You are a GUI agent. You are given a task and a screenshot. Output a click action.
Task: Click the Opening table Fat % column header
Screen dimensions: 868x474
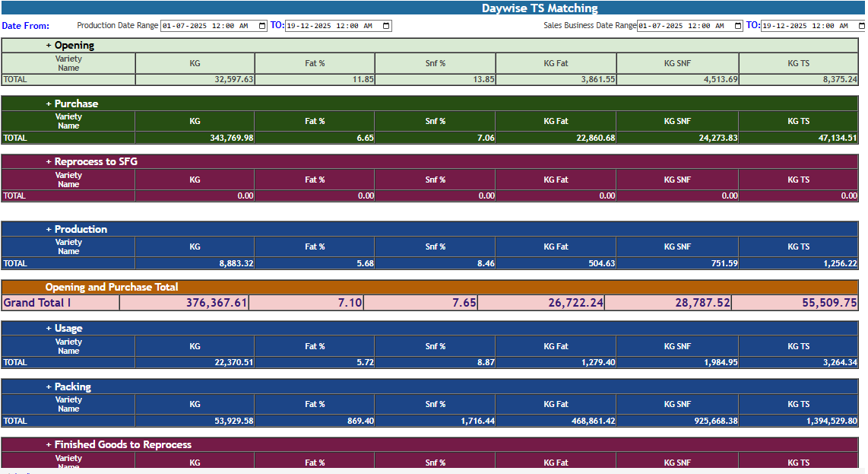(315, 63)
